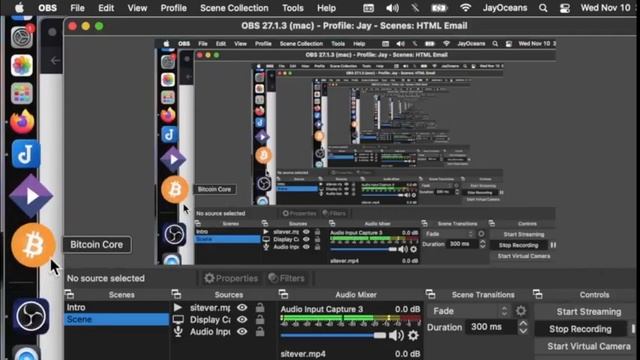640x360 pixels.
Task: Toggle lock on Display Capture source
Action: [260, 320]
